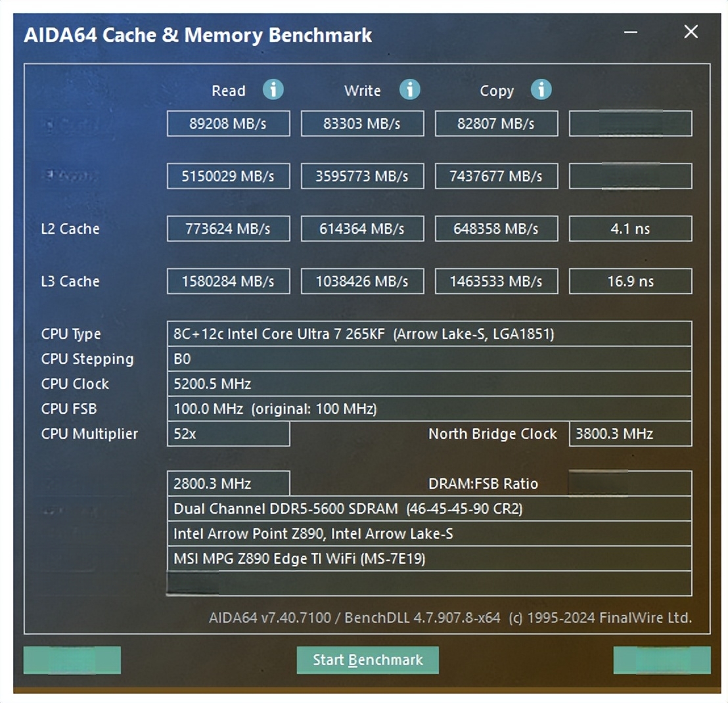The width and height of the screenshot is (728, 703).
Task: Click the L2 Cache row label
Action: [70, 229]
